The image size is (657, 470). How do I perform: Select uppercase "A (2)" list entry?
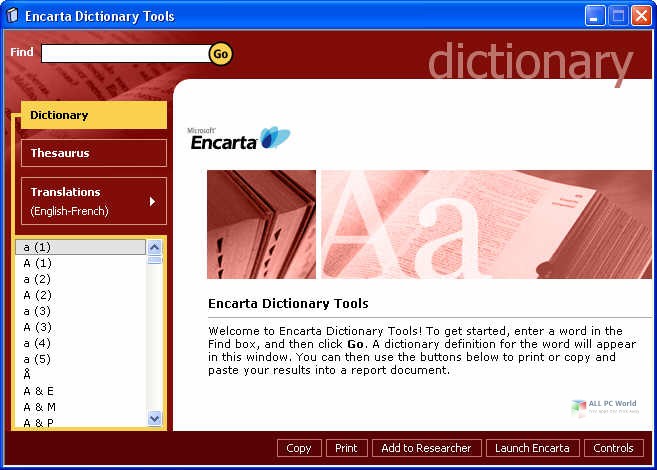80,295
